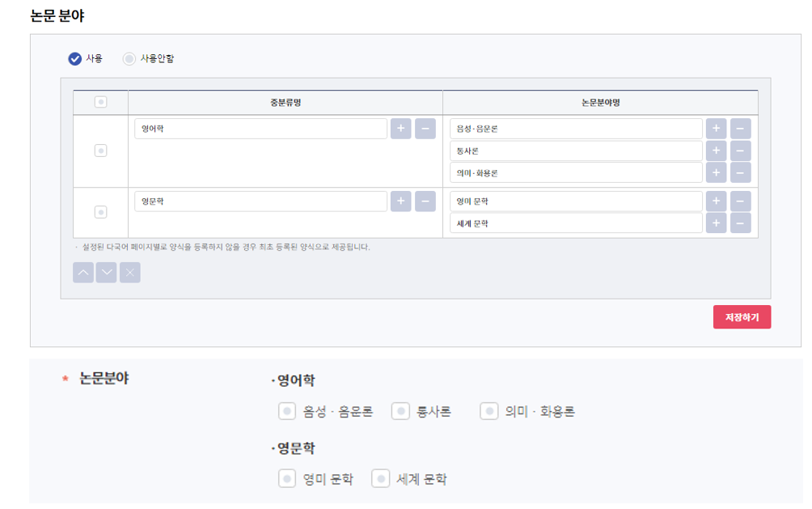Check the 통사론 option in preview
812x509 pixels.
(400, 411)
